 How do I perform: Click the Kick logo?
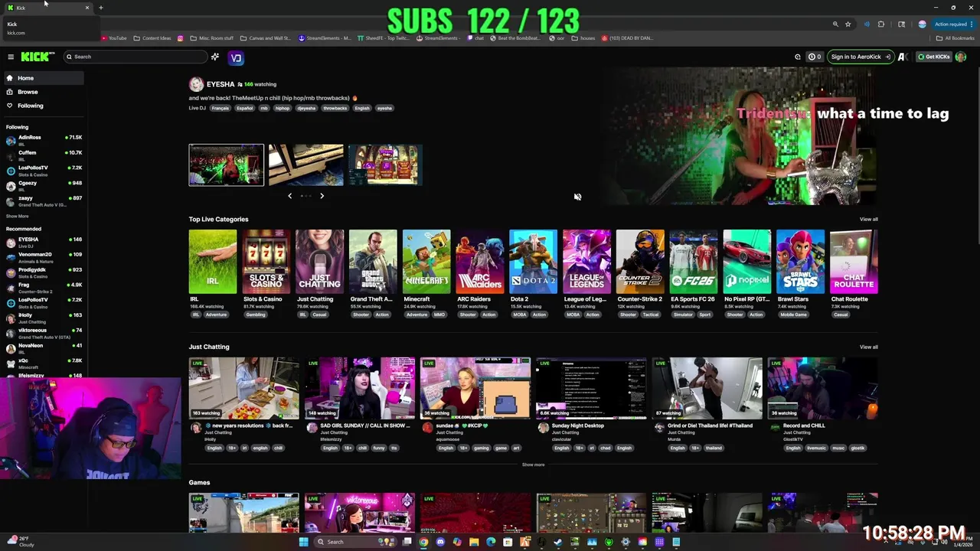[x=37, y=57]
